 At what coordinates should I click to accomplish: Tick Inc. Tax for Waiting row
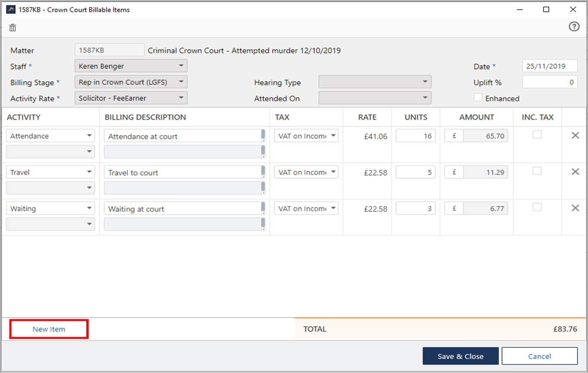[x=537, y=208]
